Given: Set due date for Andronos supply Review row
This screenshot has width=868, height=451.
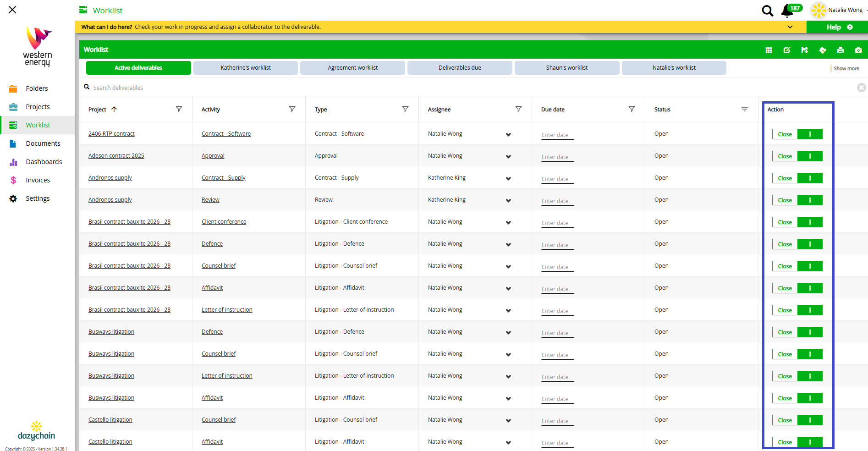Looking at the screenshot, I should pyautogui.click(x=557, y=201).
